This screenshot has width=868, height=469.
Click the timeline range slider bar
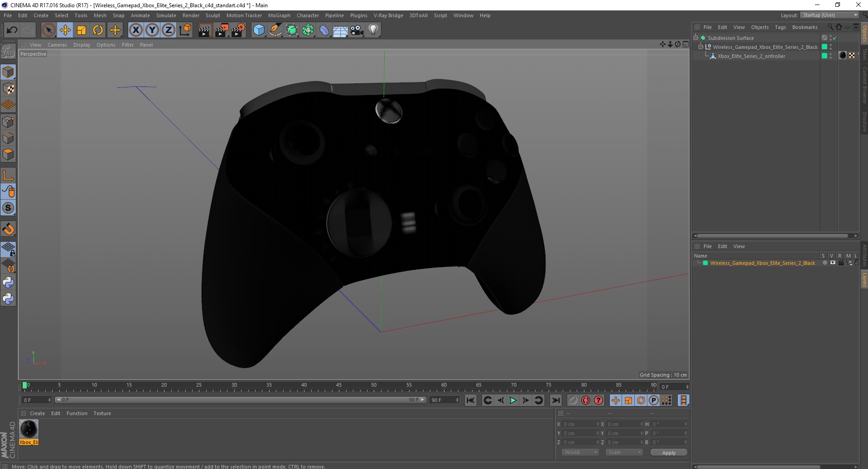coord(240,400)
